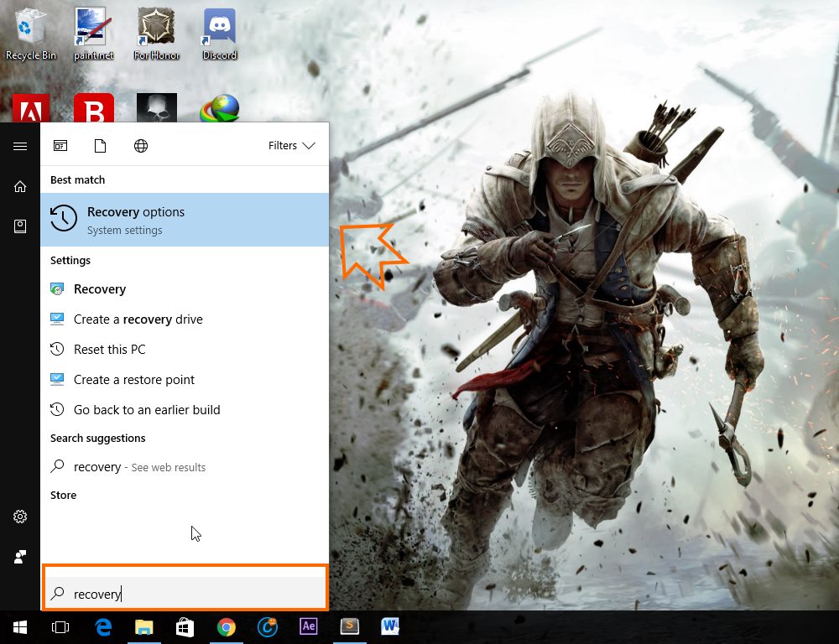Open Create a restore point
The height and width of the screenshot is (644, 839).
tap(185, 380)
